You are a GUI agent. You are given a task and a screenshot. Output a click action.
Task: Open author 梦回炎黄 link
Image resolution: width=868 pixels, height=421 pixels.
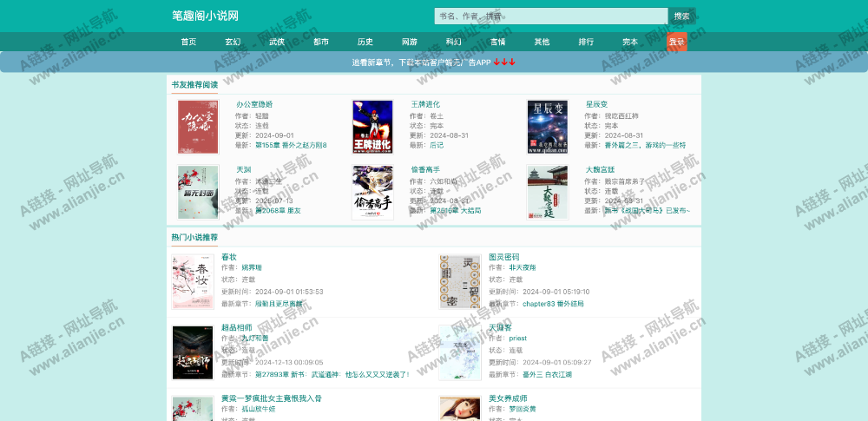click(x=522, y=409)
